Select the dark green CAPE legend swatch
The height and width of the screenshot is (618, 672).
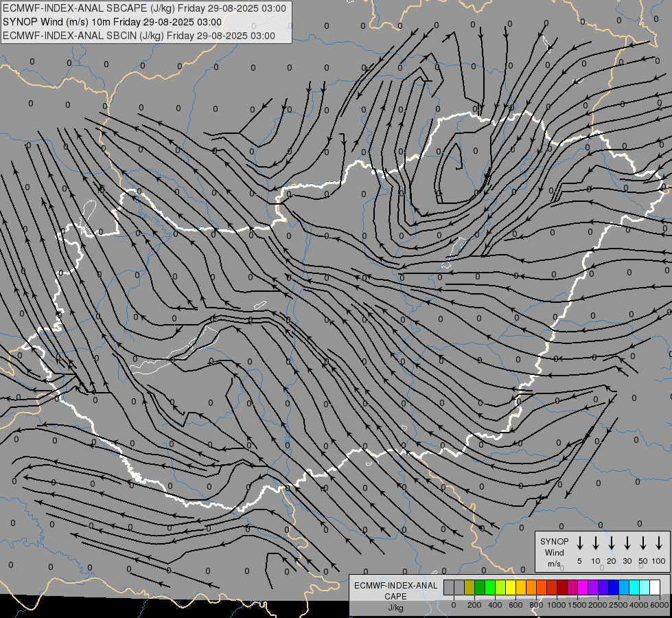[480, 587]
